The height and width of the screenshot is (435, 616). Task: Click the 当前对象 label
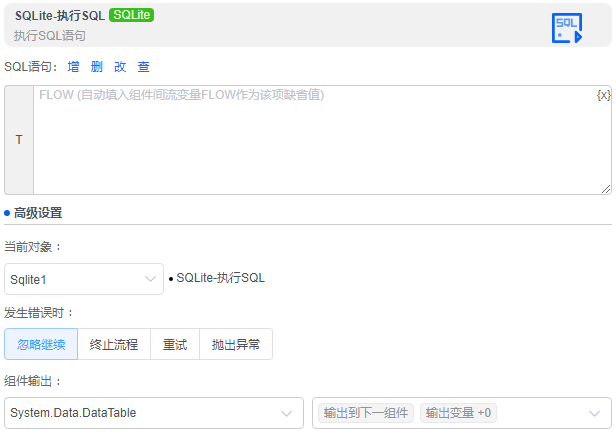(33, 247)
